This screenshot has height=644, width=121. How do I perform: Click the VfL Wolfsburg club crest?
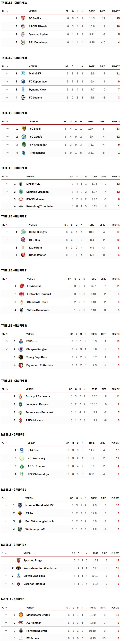(x=22, y=458)
